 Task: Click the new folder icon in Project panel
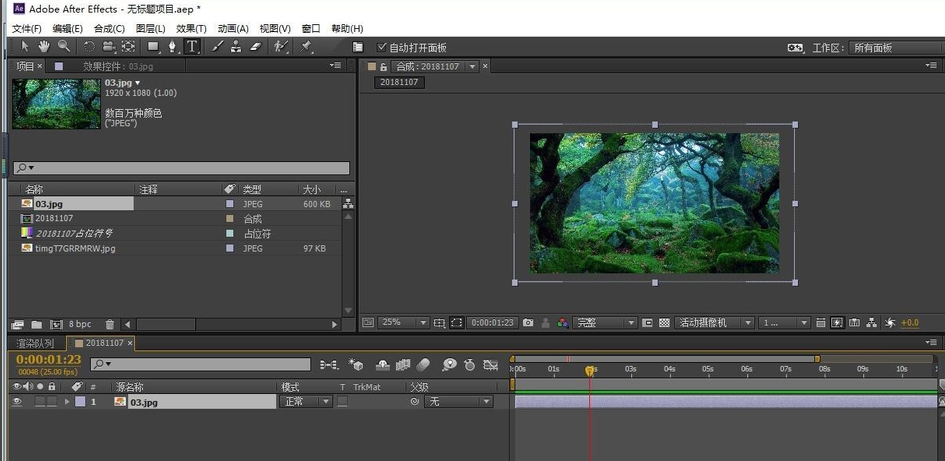pos(37,324)
